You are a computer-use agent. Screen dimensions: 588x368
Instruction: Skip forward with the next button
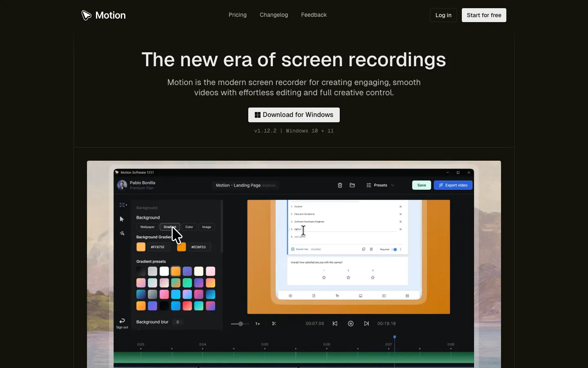click(x=366, y=323)
